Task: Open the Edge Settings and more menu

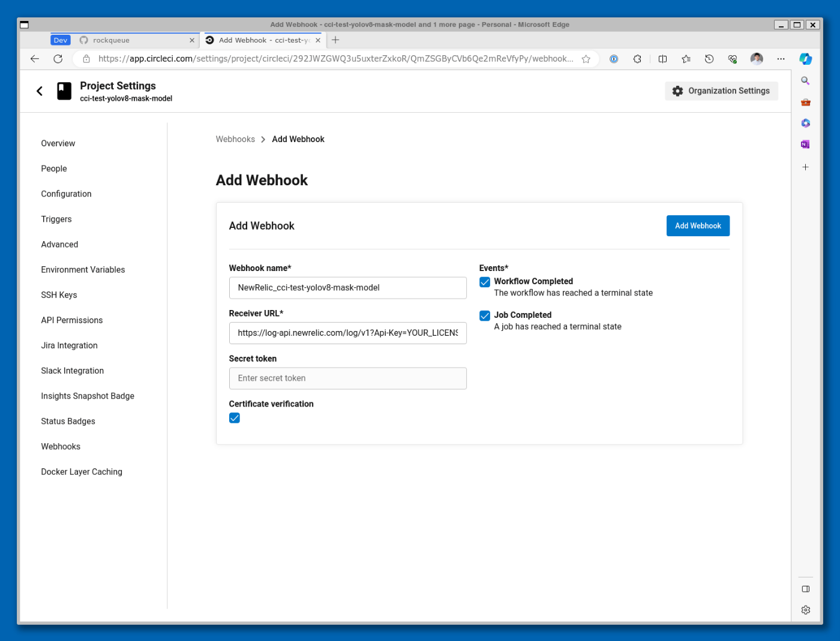Action: pyautogui.click(x=781, y=59)
